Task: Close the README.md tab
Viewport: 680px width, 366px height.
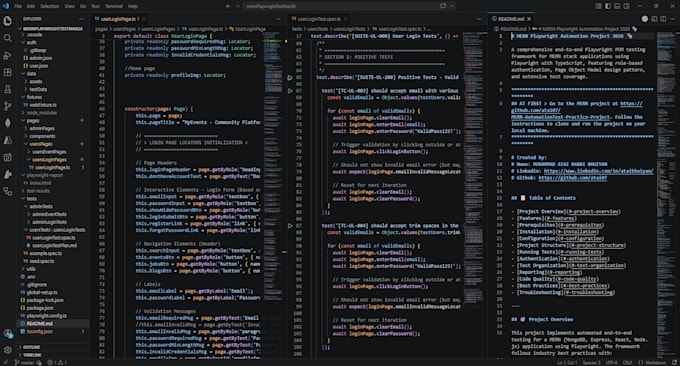Action: 529,19
